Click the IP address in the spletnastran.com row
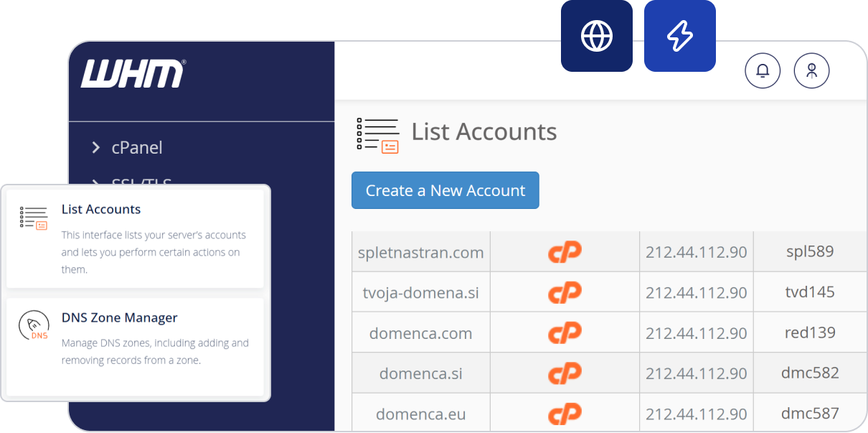This screenshot has width=868, height=433. (697, 252)
